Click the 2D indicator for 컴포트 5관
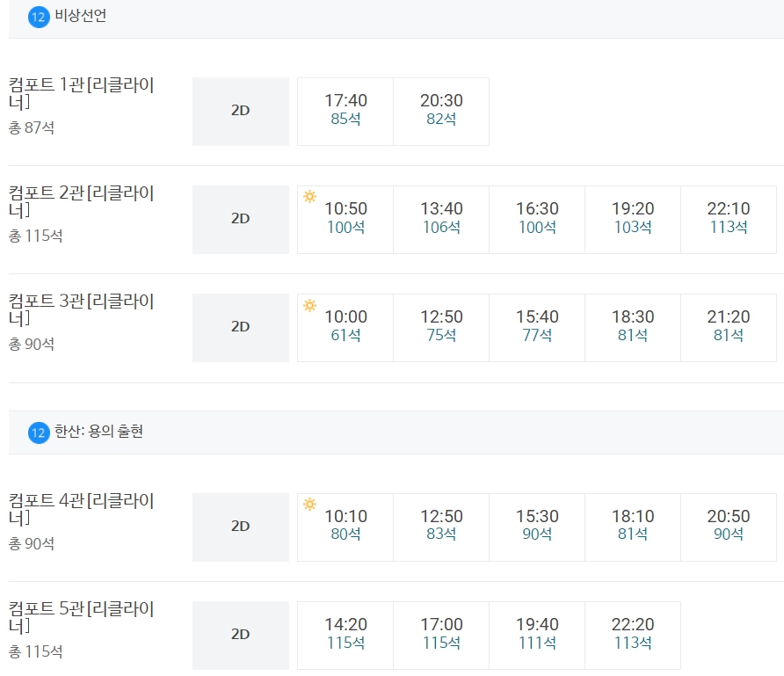Image resolution: width=784 pixels, height=676 pixels. point(240,636)
